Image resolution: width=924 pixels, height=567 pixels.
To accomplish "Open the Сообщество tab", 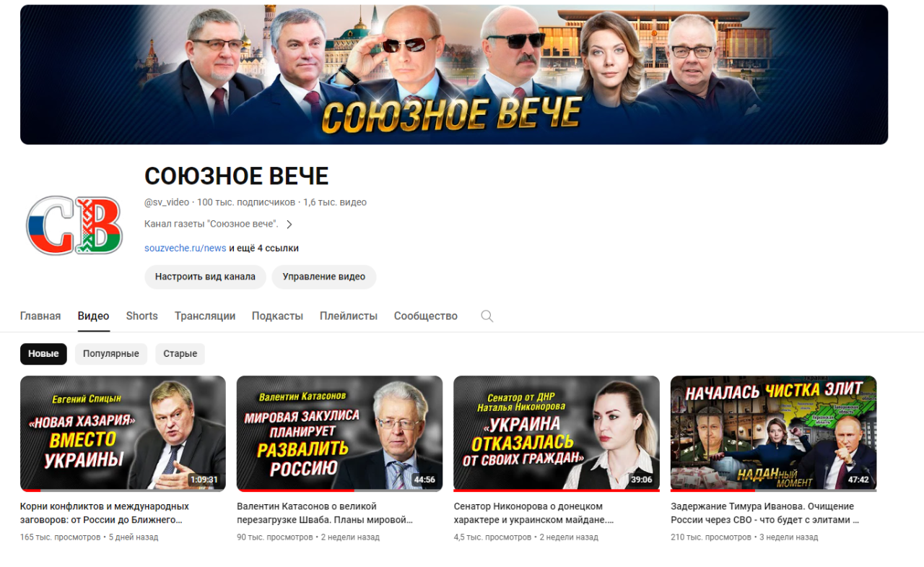I will coord(425,316).
